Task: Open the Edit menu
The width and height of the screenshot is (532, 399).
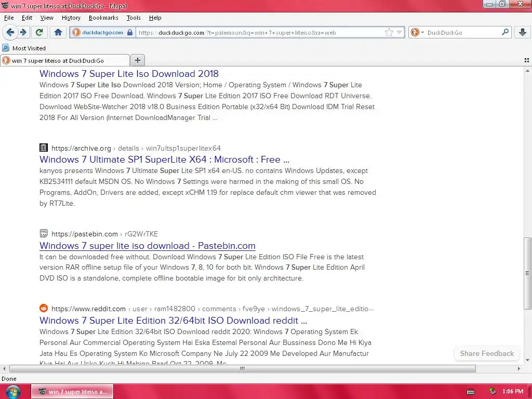Action: pyautogui.click(x=27, y=18)
